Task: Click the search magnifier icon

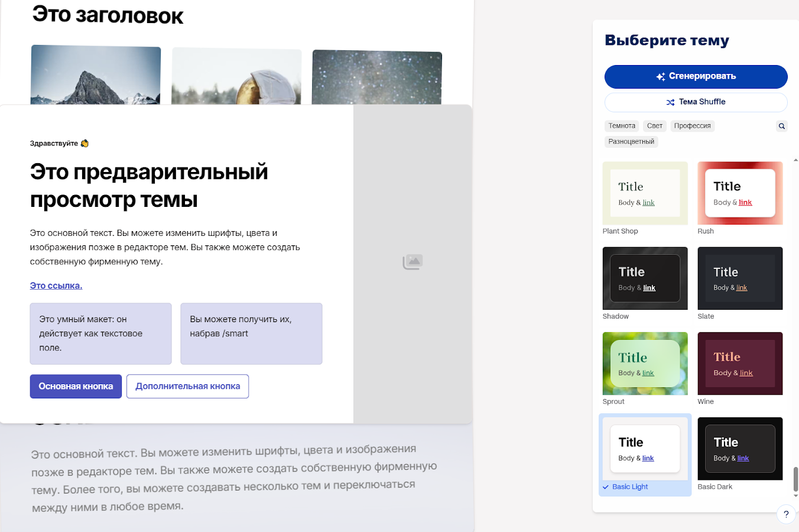Action: tap(781, 125)
